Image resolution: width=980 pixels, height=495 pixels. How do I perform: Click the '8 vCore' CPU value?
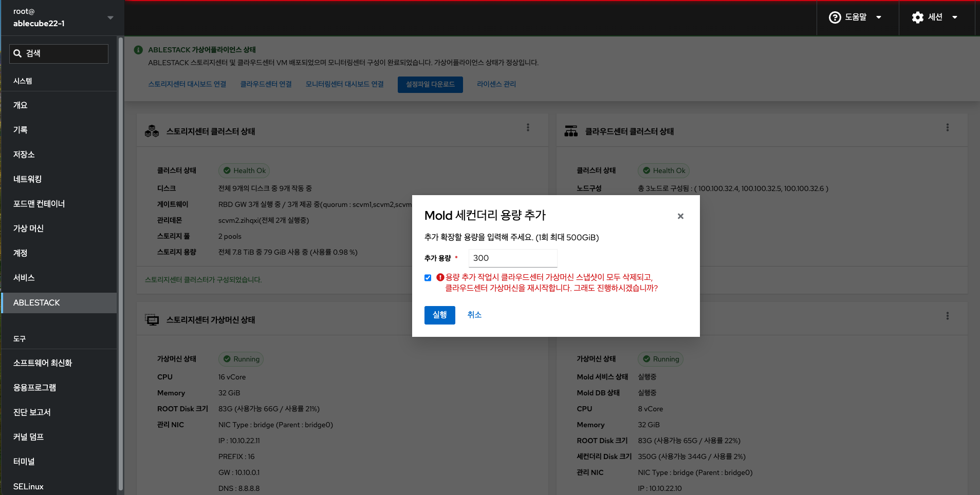[651, 409]
